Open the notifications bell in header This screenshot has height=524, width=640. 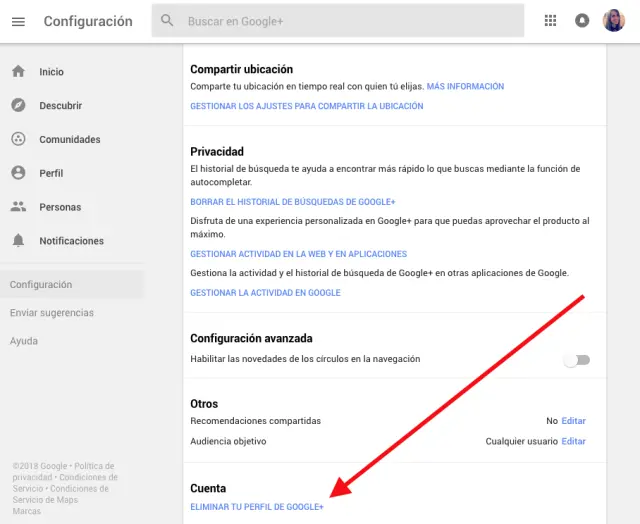(x=582, y=21)
